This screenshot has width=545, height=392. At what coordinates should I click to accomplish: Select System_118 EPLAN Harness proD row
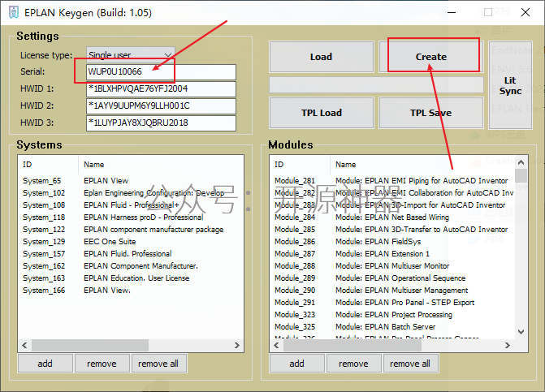tap(131, 218)
